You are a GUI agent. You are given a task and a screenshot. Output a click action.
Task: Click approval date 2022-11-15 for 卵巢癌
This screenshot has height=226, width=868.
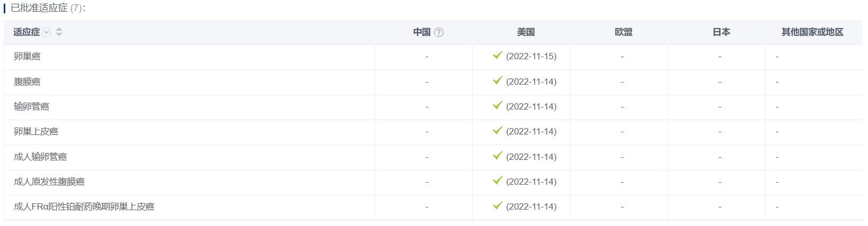[x=531, y=57]
